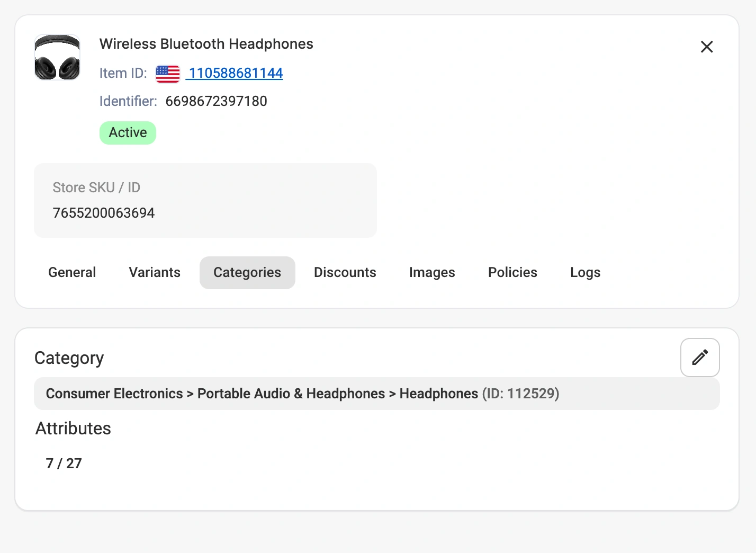Click the Attributes section heading
The width and height of the screenshot is (756, 553).
(73, 428)
